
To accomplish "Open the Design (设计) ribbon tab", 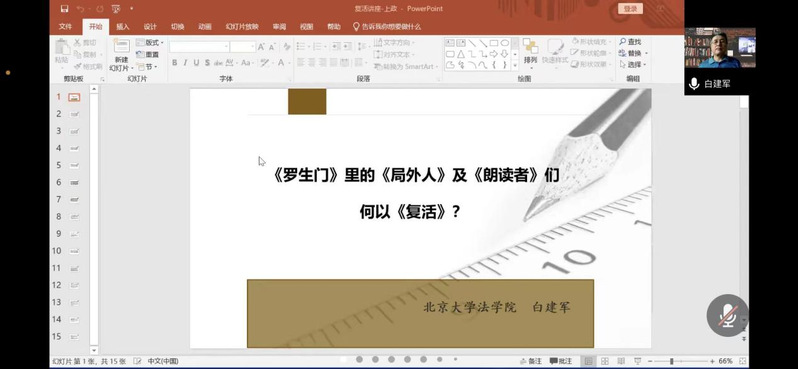I will (150, 27).
